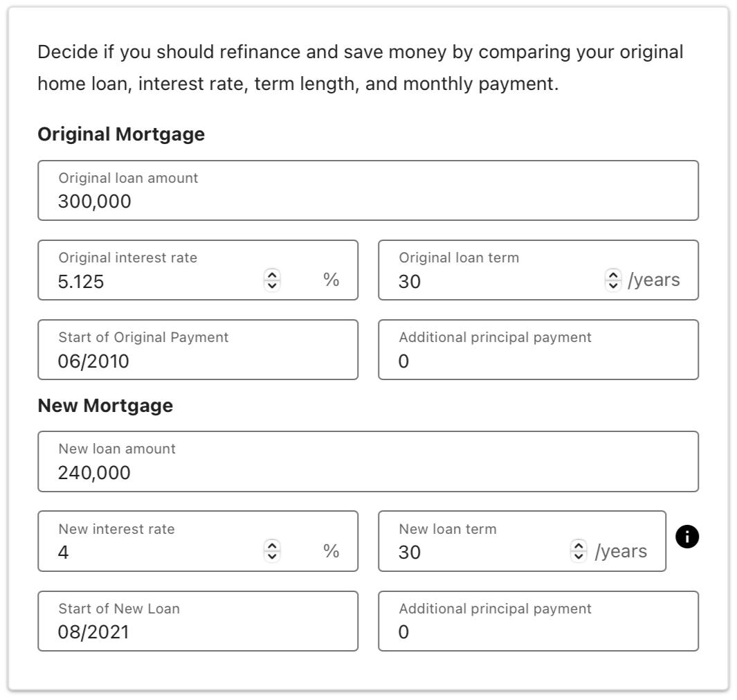Screen dimensions: 737x700
Task: Decrement the Original interest rate stepper
Action: [273, 285]
